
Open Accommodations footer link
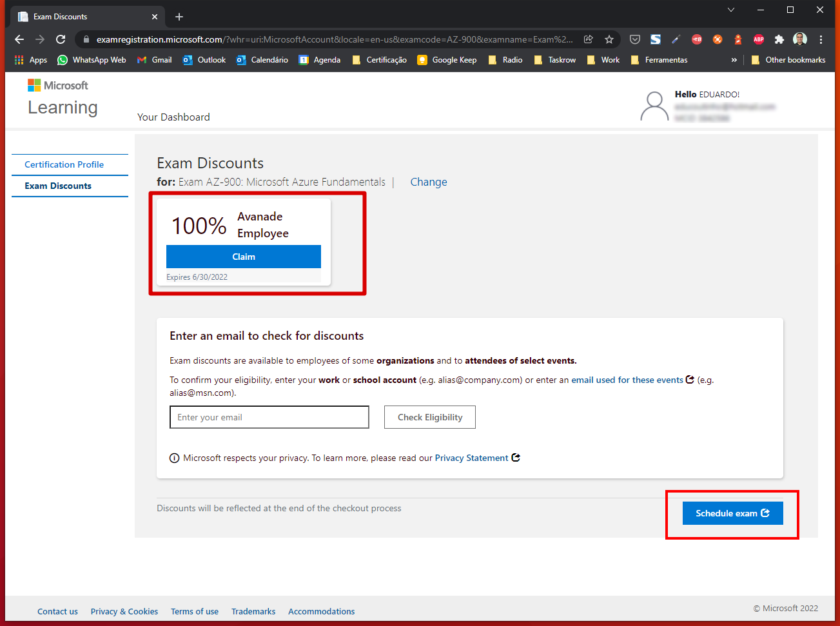click(322, 611)
